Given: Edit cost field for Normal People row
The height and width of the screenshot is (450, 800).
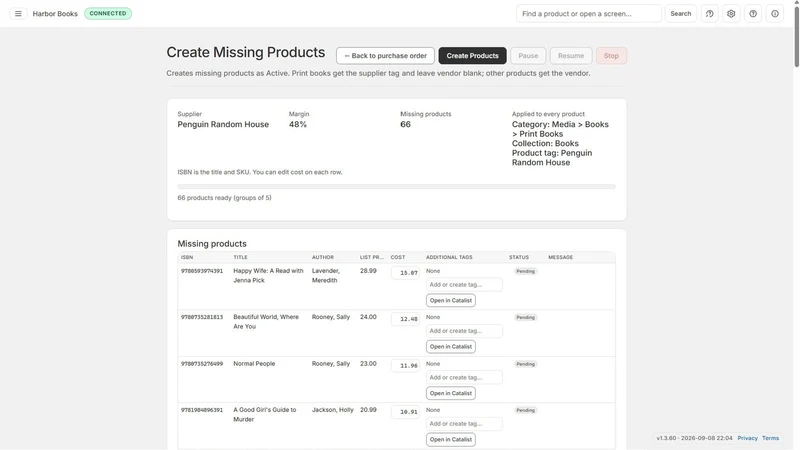Looking at the screenshot, I should click(x=406, y=365).
